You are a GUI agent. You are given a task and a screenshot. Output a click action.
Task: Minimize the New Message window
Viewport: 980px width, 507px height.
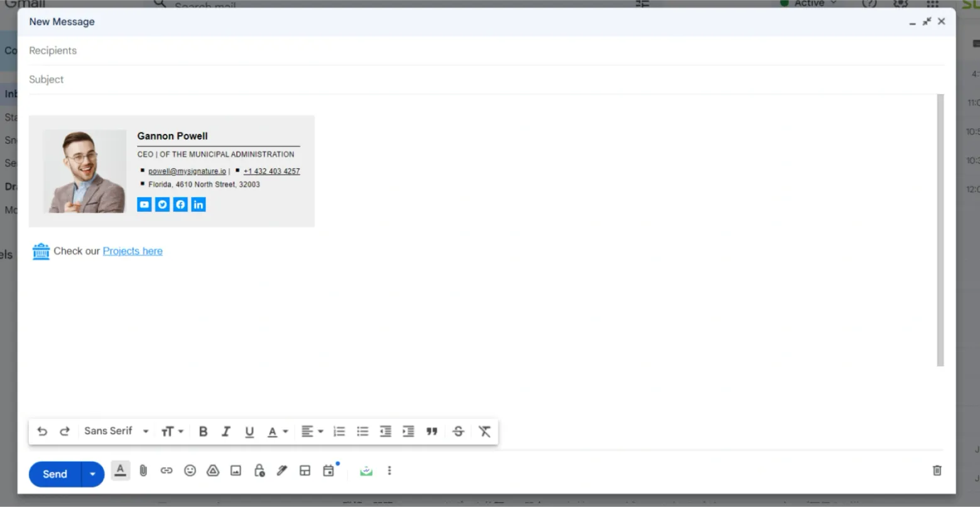coord(912,22)
